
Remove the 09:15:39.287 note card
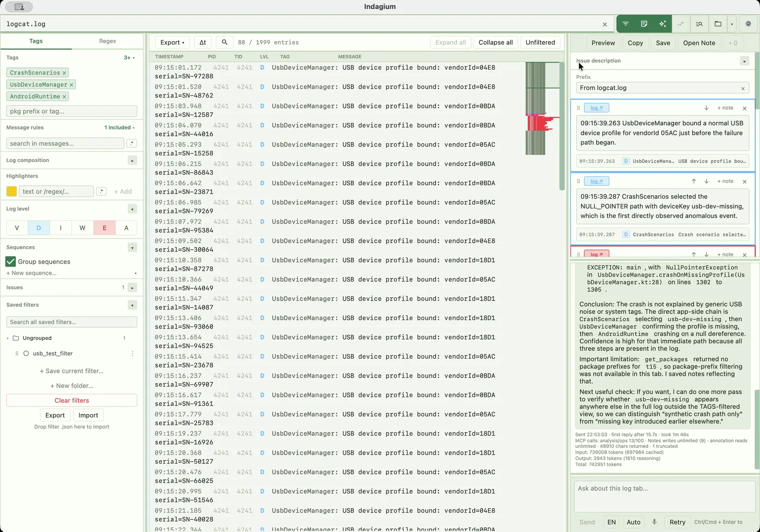(745, 181)
